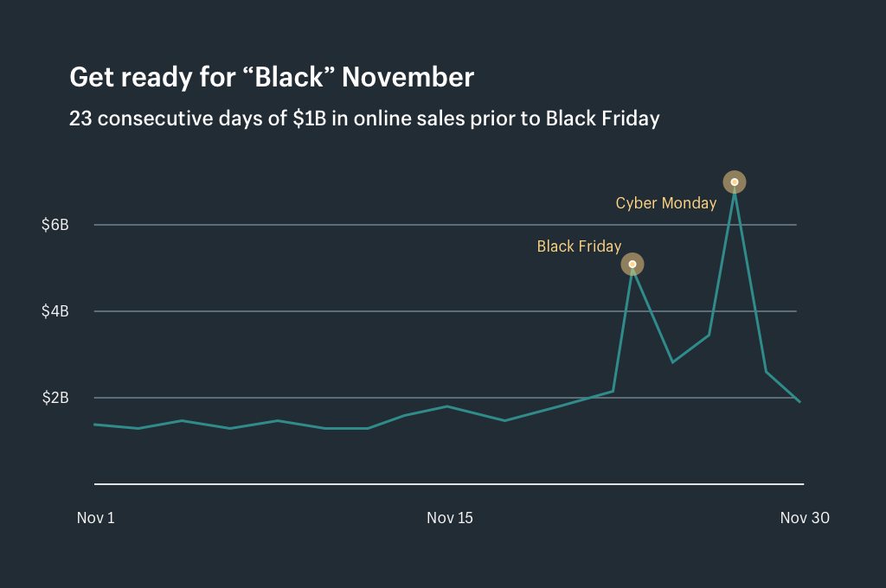
Task: Click the teal line start at Nov 1
Action: 96,424
